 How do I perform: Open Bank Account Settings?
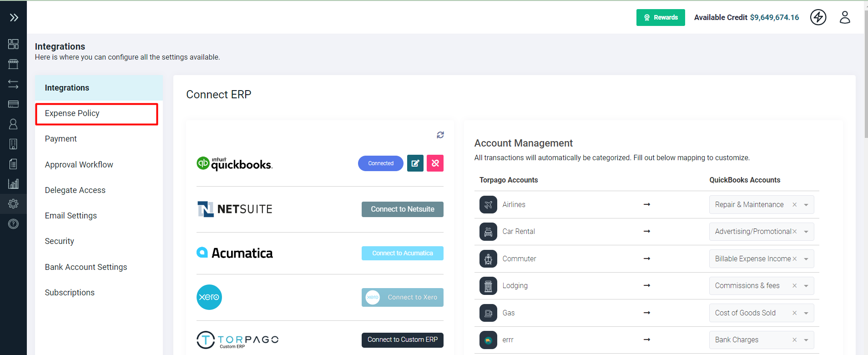point(99,267)
